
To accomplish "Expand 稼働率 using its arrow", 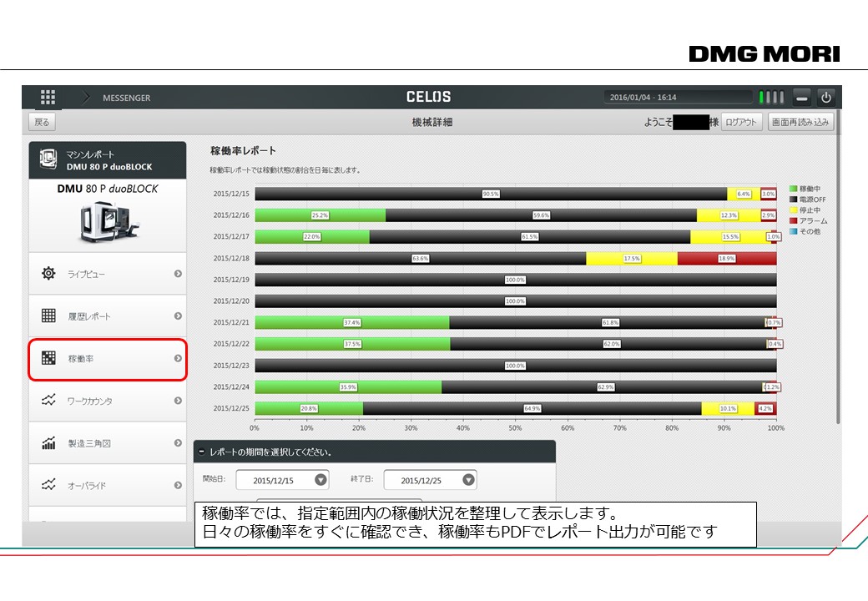I will [x=178, y=359].
